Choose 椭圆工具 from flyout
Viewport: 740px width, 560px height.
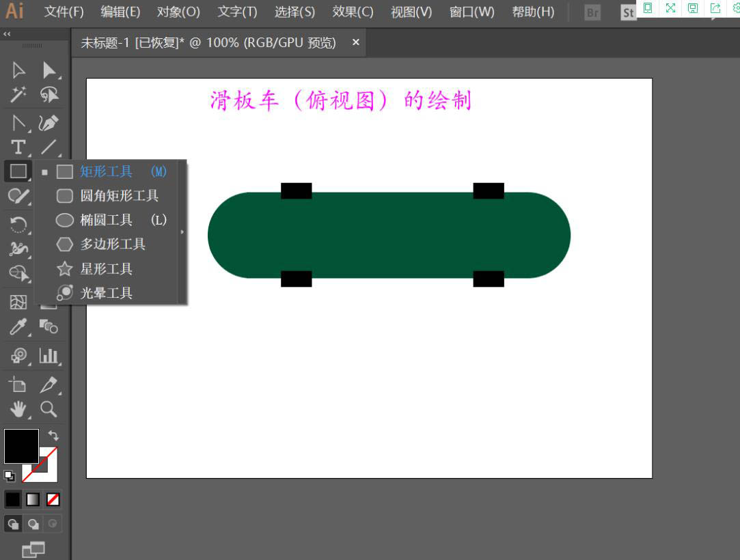[112, 220]
